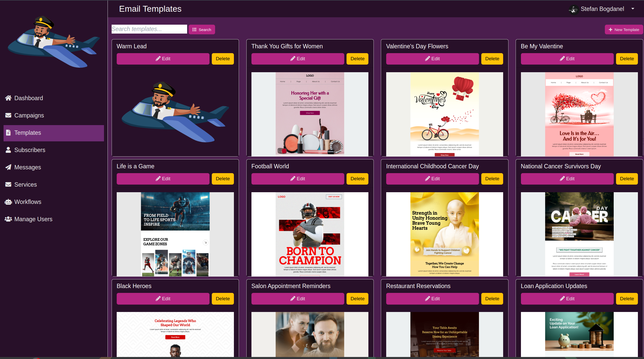Edit National Cancer Survivors Day template
Viewport: 644px width, 359px height.
click(x=567, y=179)
